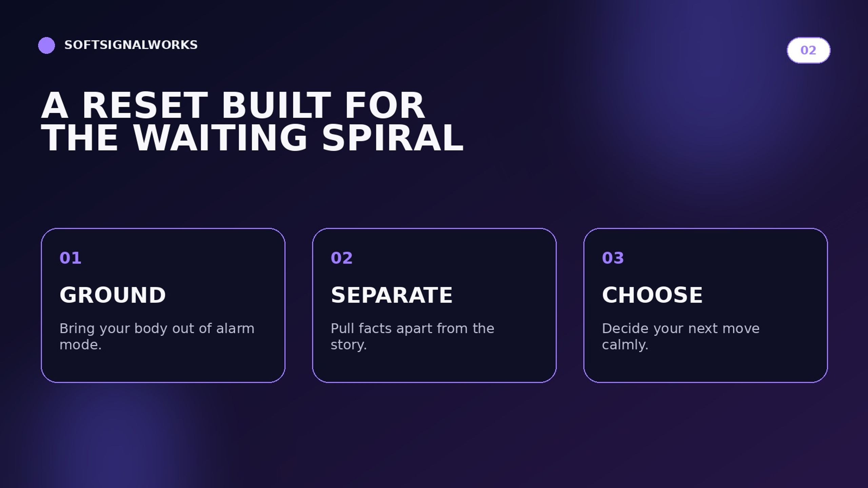Click THE WAITING SPIRAL headline line
This screenshot has height=488, width=868.
point(252,138)
